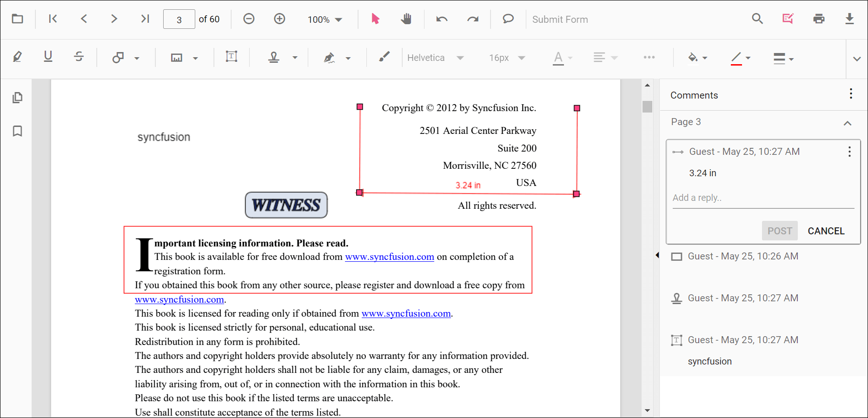
Task: Jump to the last page
Action: click(x=145, y=19)
